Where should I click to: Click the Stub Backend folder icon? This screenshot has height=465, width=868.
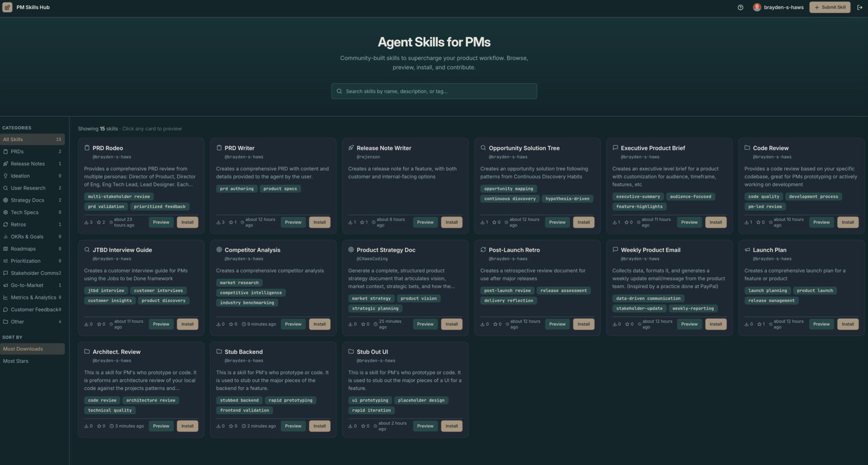(219, 351)
